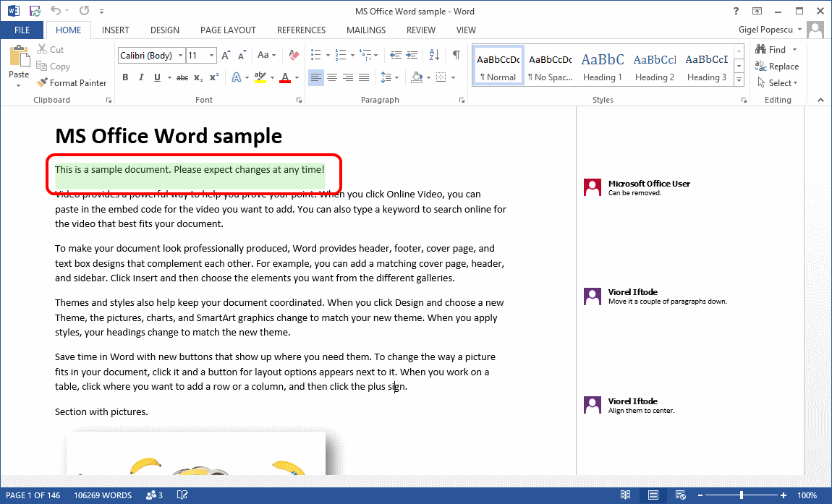Open the FILE tab
832x504 pixels.
point(22,30)
